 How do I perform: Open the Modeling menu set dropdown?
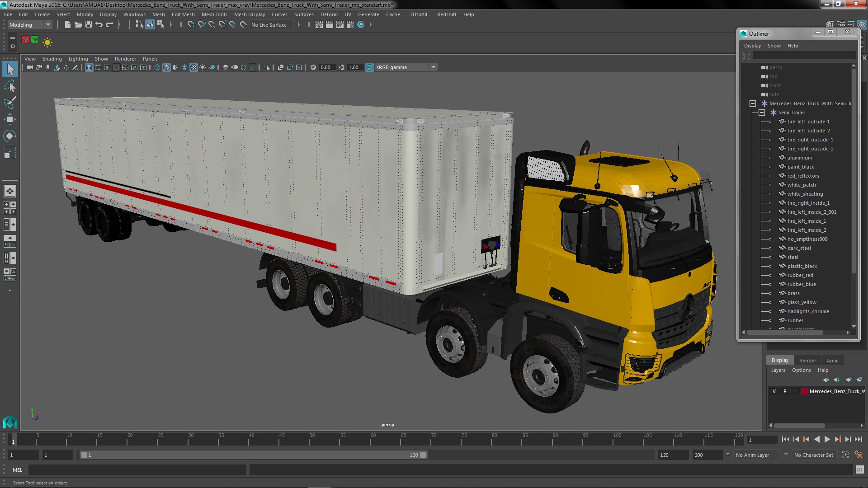coord(30,25)
